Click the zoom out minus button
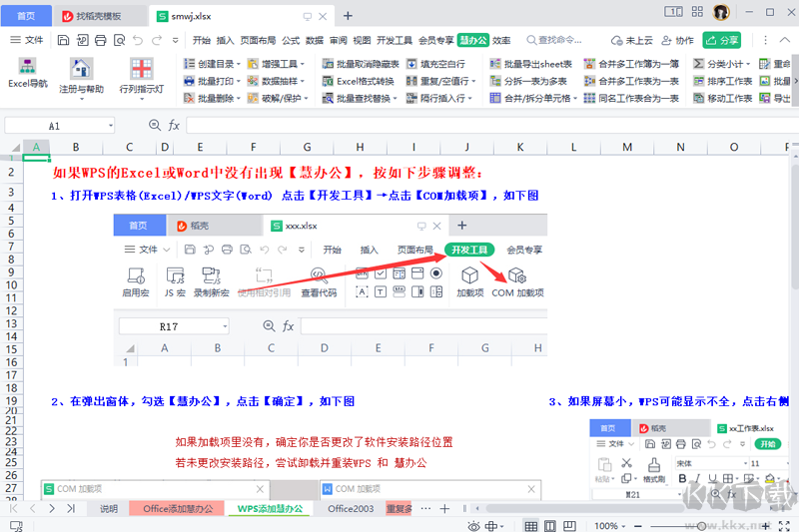799x532 pixels. click(x=638, y=526)
